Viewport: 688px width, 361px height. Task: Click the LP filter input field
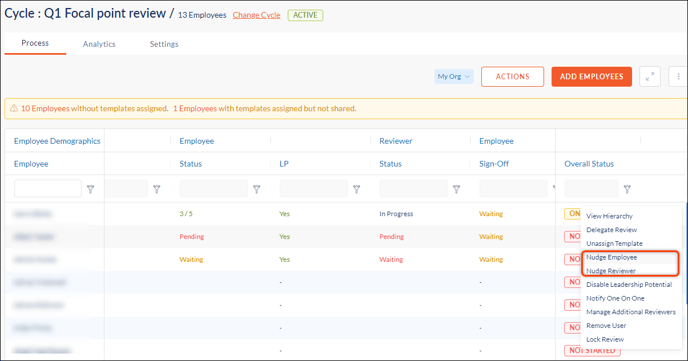pos(314,189)
